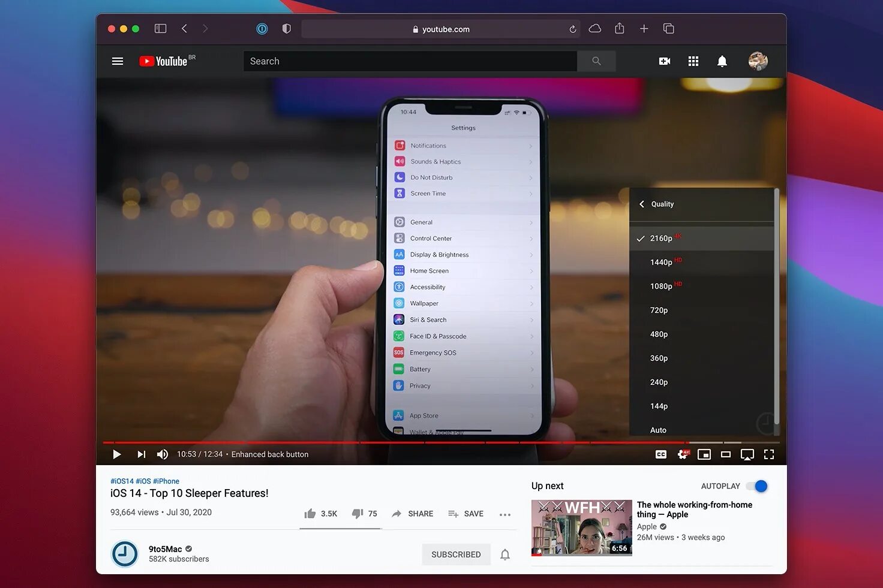Screen dimensions: 883x588
Task: Select 1440p quality
Action: 702,262
